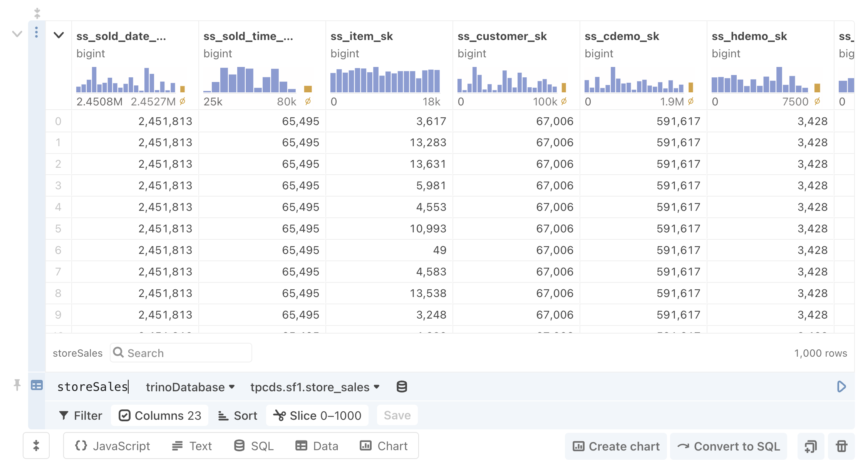Click into the Search input field

click(x=181, y=353)
